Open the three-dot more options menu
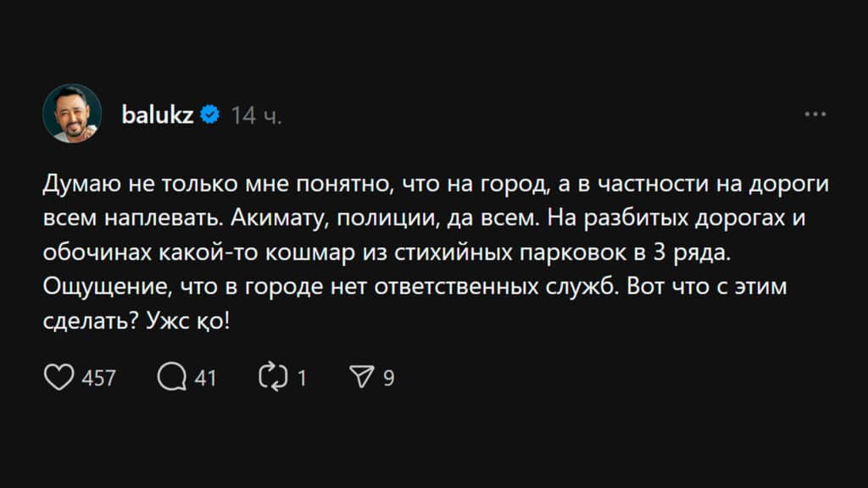This screenshot has width=868, height=488. pos(815,114)
